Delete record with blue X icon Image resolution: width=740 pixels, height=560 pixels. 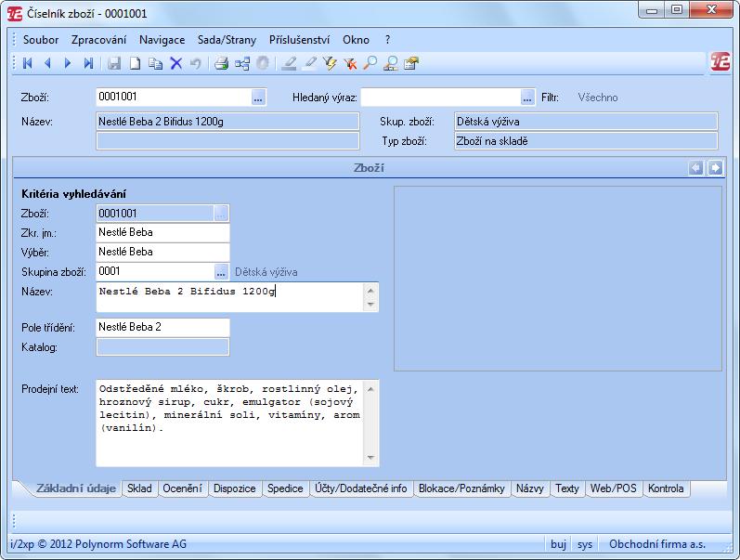pyautogui.click(x=176, y=63)
